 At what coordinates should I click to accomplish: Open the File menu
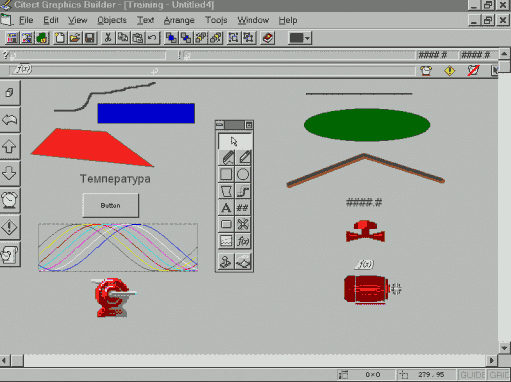26,20
